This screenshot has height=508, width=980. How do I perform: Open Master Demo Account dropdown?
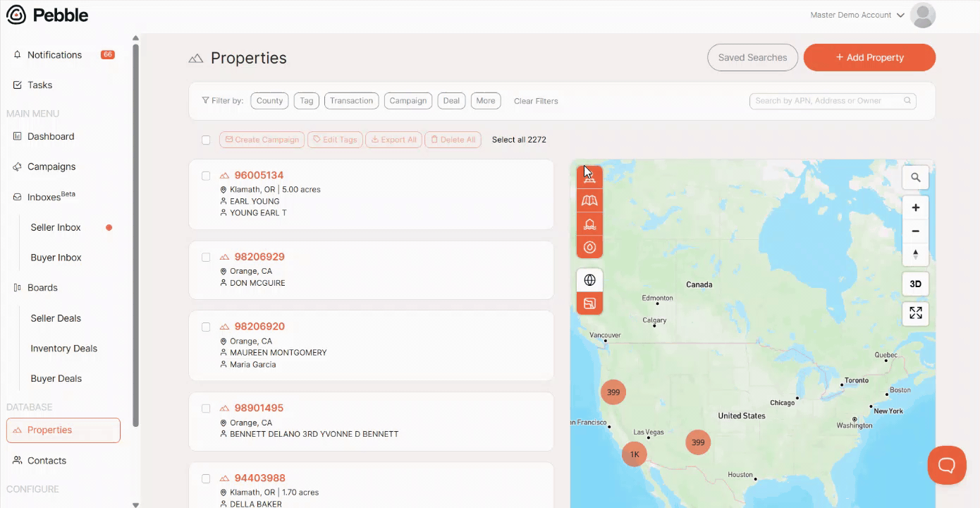tap(857, 16)
